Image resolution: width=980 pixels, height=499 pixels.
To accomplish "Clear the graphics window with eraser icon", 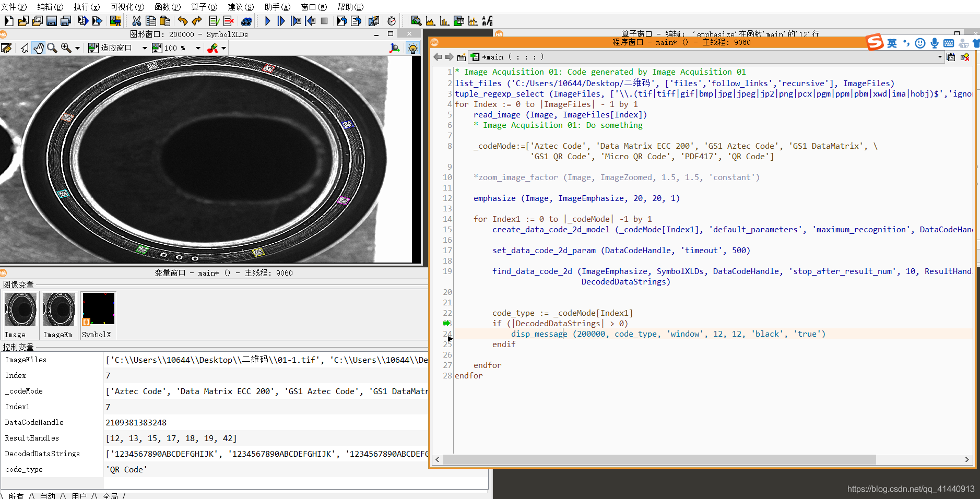I will (6, 48).
